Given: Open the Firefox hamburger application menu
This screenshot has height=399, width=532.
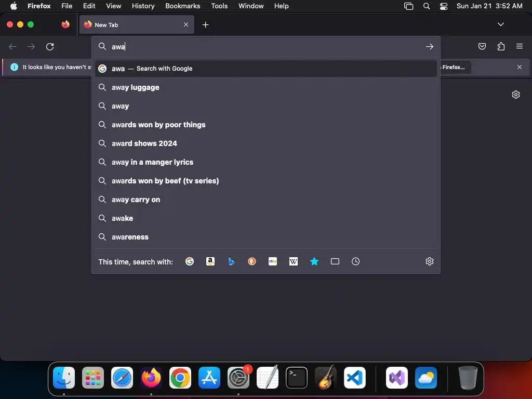Looking at the screenshot, I should click(520, 46).
